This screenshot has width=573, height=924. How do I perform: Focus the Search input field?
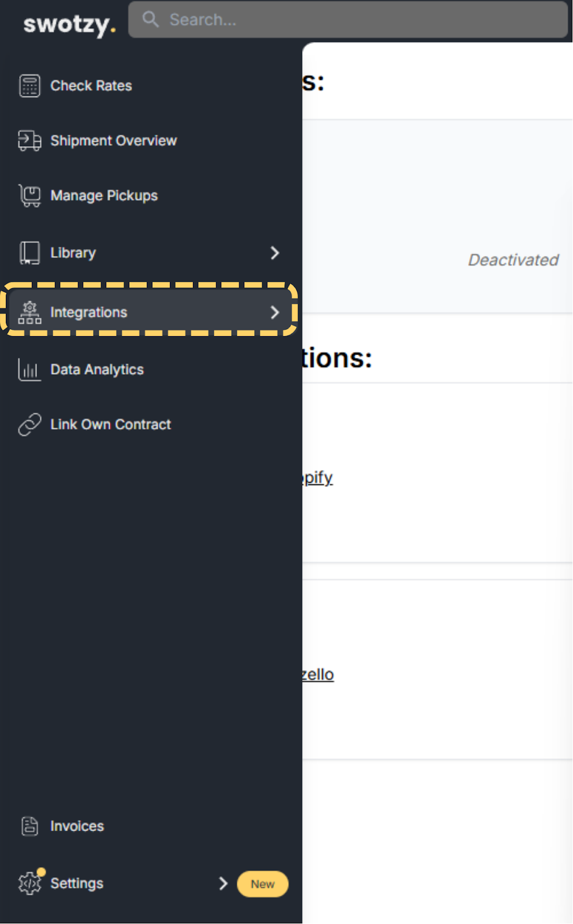click(348, 20)
